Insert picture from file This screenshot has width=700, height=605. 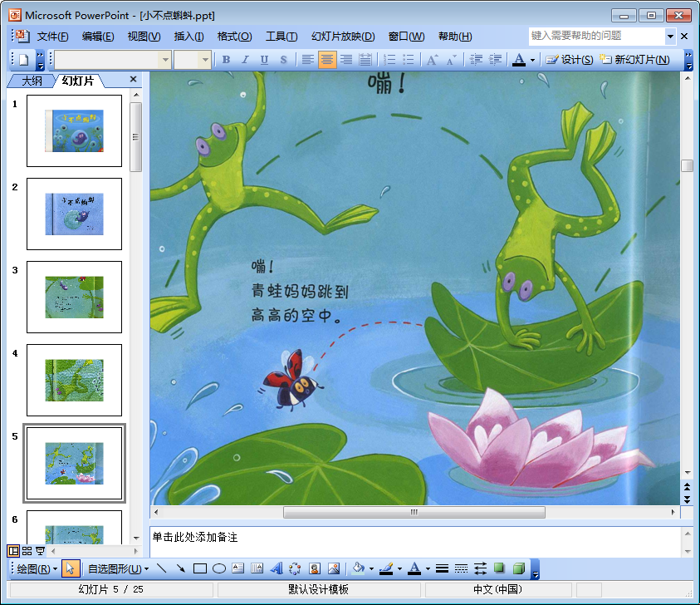click(334, 568)
